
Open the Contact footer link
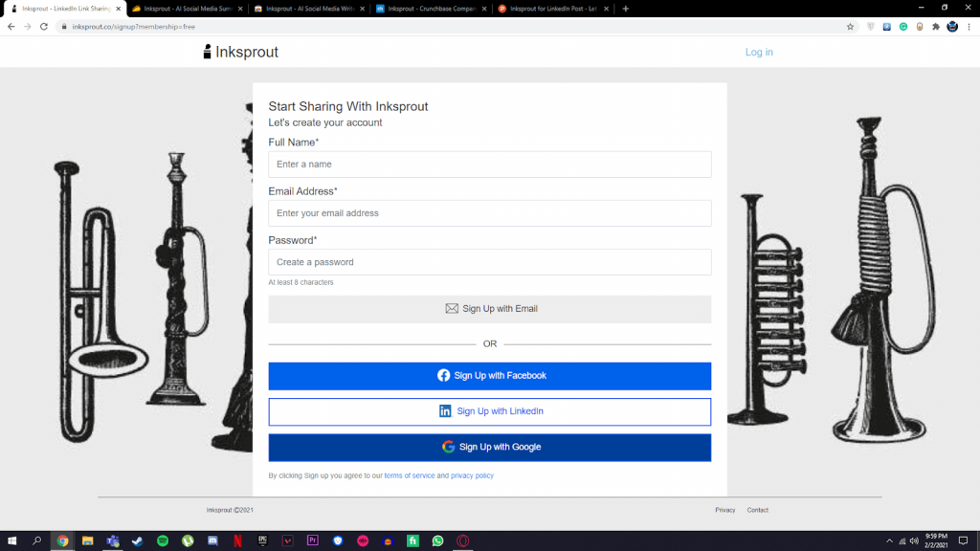[x=758, y=511]
